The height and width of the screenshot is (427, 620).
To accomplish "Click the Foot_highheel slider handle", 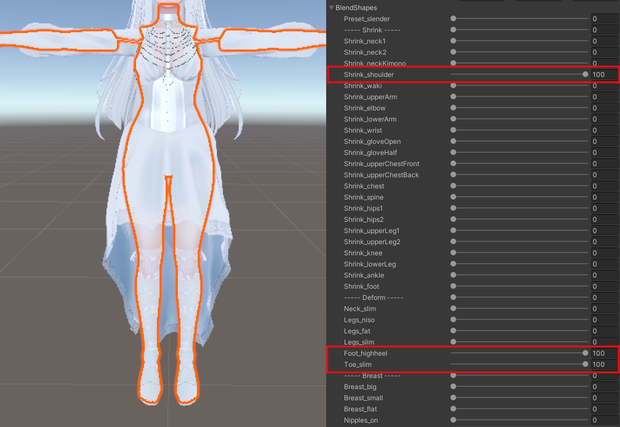I will click(585, 353).
